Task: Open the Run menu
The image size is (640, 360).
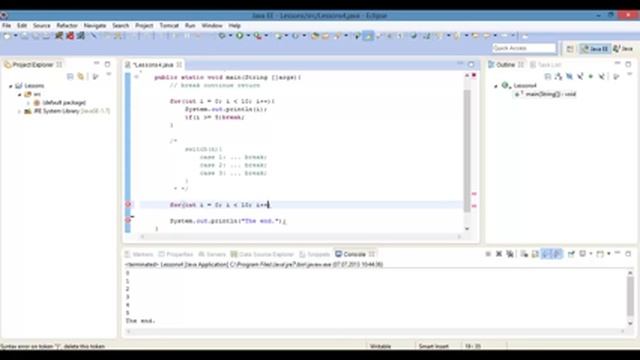Action: [190, 25]
